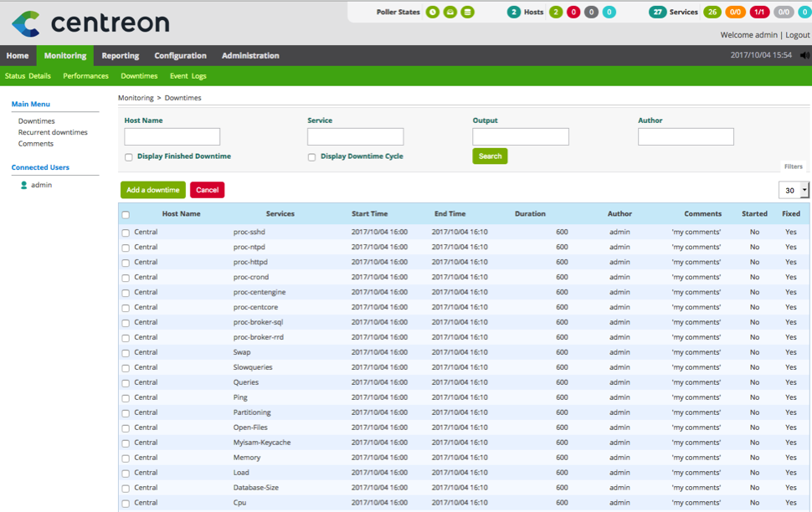Enable Display Downtime Cycle checkbox
This screenshot has width=812, height=512.
pyautogui.click(x=311, y=157)
